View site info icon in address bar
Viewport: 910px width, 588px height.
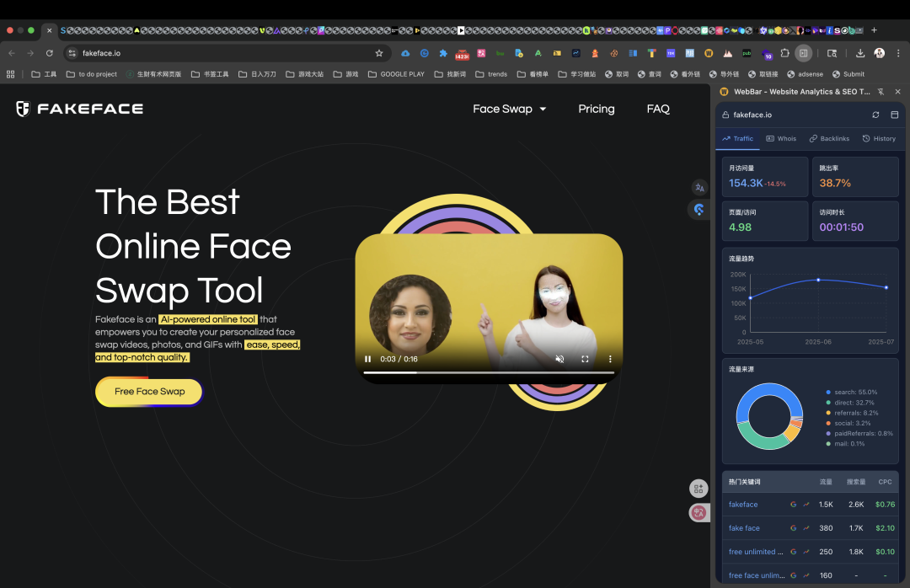click(72, 53)
